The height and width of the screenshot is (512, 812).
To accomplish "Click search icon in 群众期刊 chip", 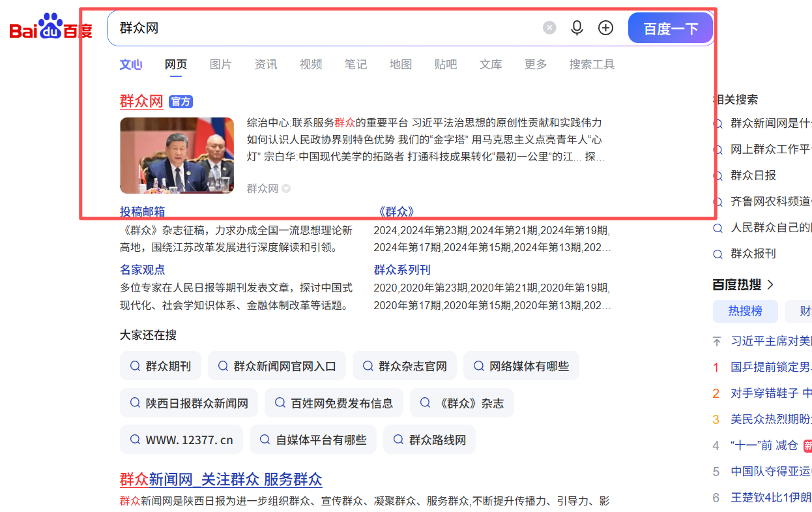I will (x=135, y=366).
